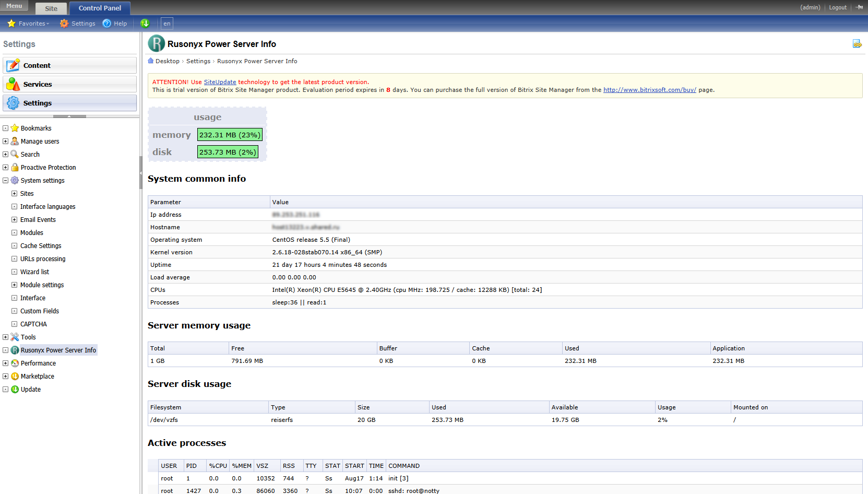Open the Menu at top left
Screen dimensions: 868x494
[14, 6]
